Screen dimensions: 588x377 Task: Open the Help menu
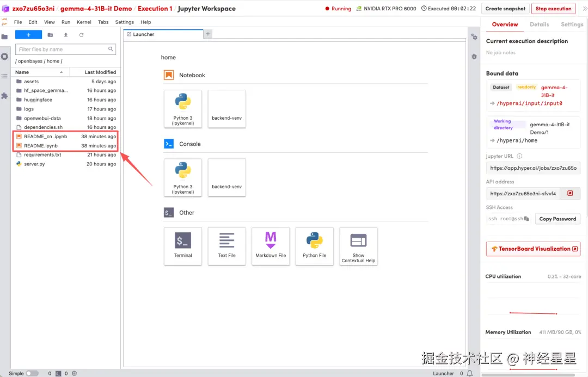pos(146,22)
